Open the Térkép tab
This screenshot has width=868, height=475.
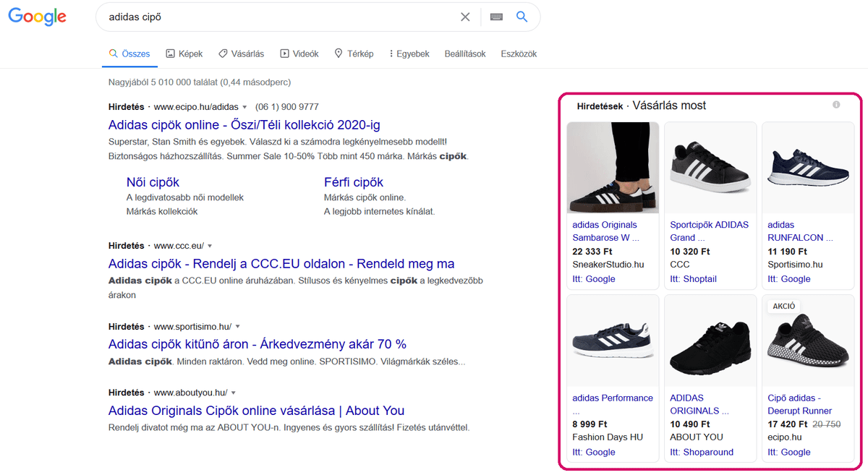tap(354, 54)
